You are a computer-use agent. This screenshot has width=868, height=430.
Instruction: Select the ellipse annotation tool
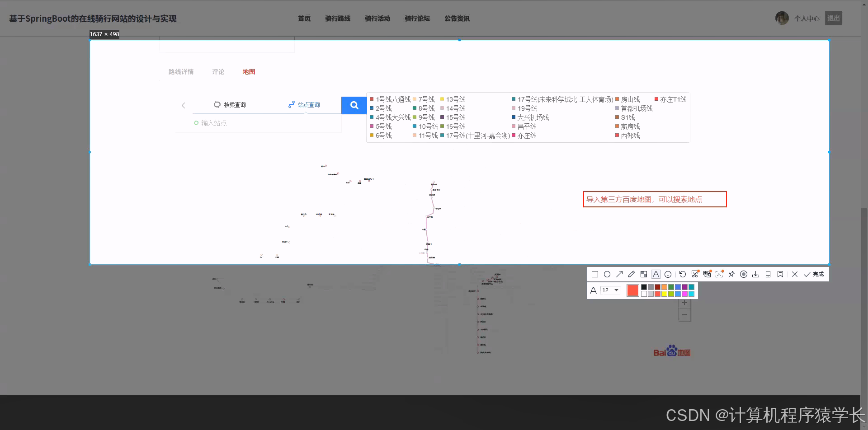(607, 274)
